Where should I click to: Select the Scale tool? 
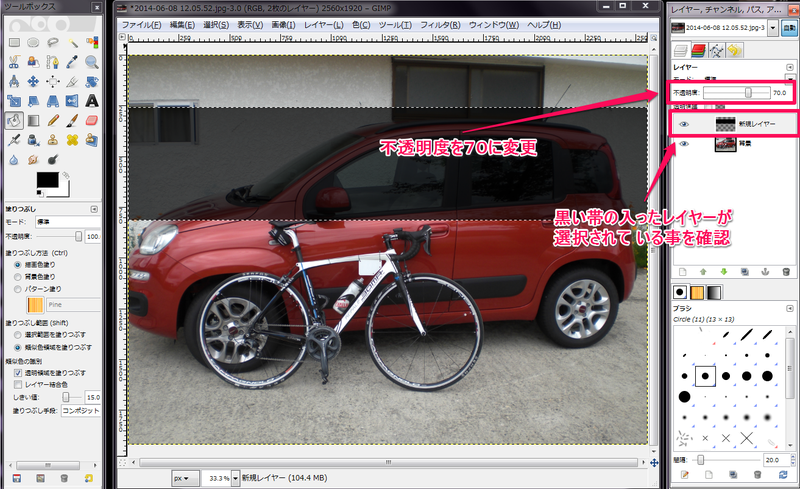[x=14, y=101]
